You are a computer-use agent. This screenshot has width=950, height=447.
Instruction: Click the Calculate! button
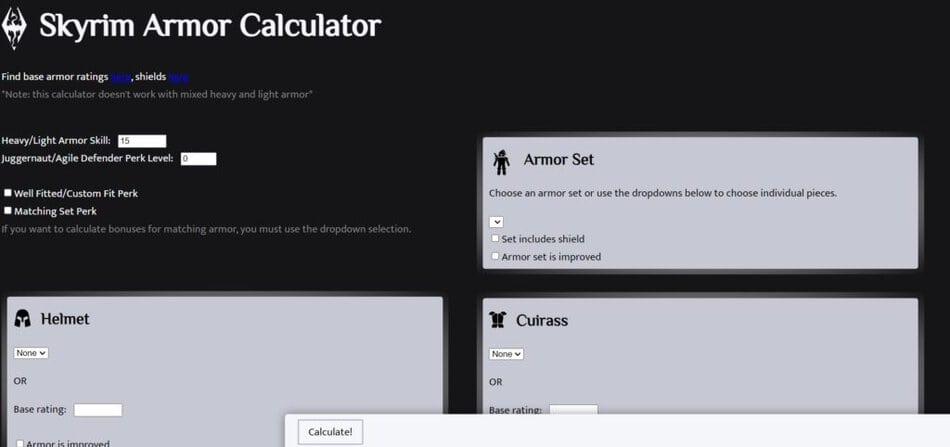(330, 432)
